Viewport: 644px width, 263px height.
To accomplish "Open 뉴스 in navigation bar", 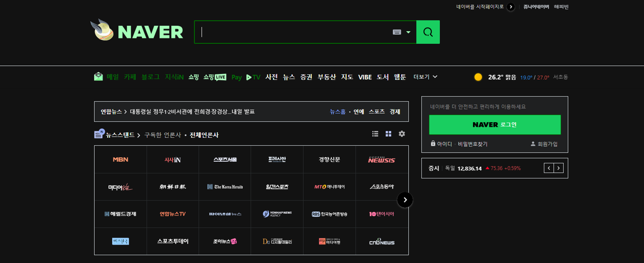I will [x=289, y=77].
